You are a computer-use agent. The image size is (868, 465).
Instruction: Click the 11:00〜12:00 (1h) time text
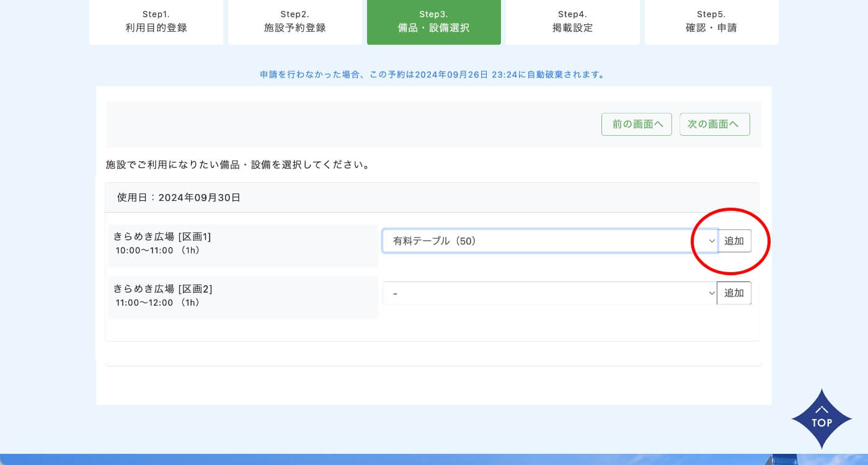click(x=157, y=303)
